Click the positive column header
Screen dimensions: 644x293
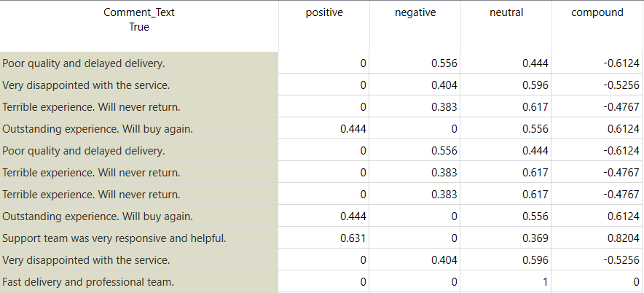click(324, 12)
